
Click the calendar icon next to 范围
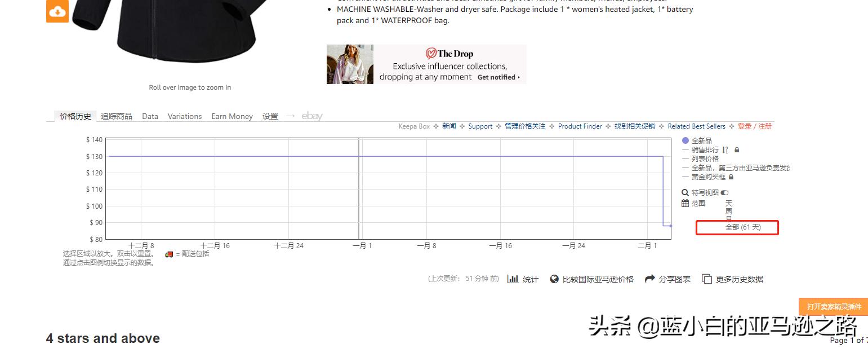coord(684,203)
